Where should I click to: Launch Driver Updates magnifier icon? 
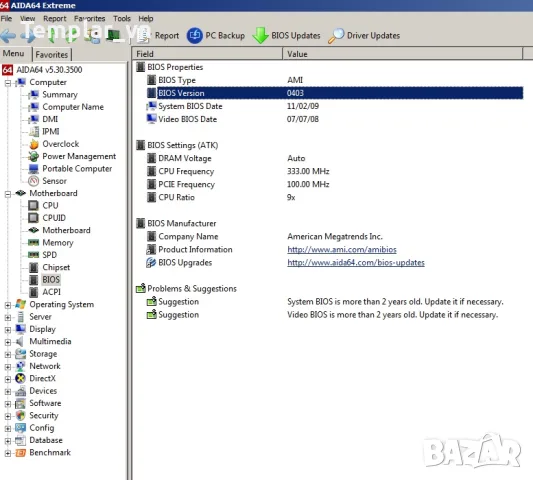click(x=336, y=36)
